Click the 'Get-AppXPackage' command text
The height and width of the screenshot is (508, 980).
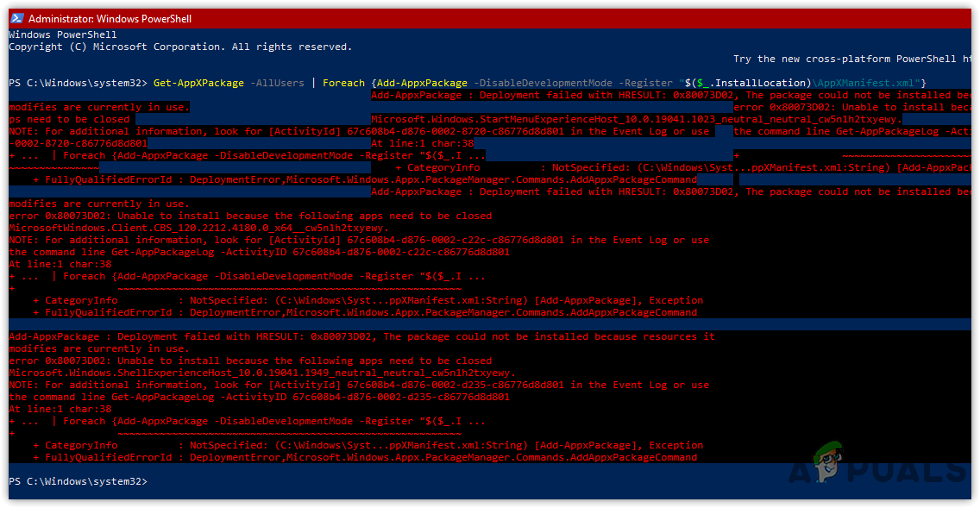click(198, 83)
